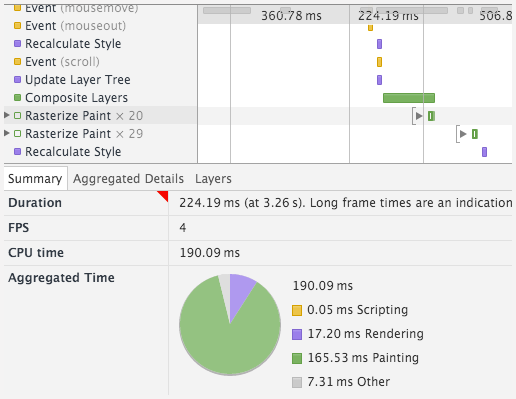
Task: Select the 224.19 ms frame header
Action: (x=387, y=15)
